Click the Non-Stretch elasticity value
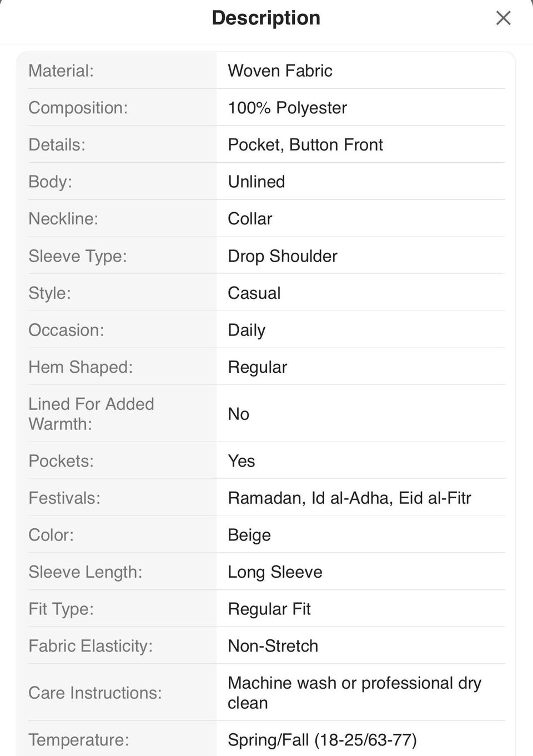This screenshot has width=533, height=756. point(273,646)
